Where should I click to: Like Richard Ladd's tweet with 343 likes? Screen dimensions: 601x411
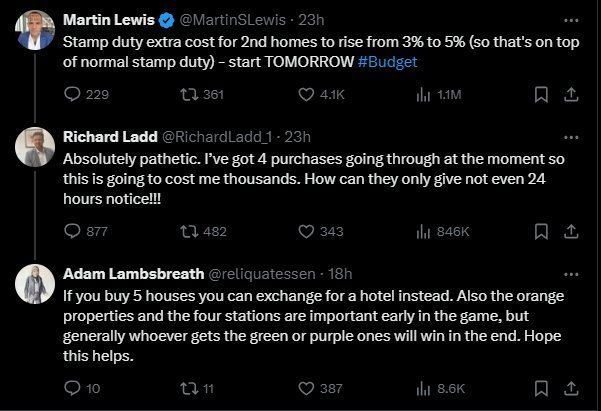click(306, 232)
